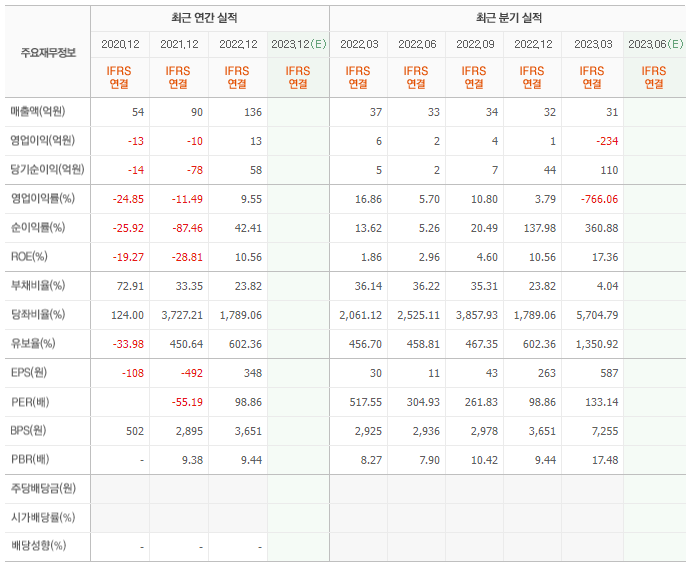Viewport: 691px width, 566px height.
Task: Select the 2022.06 quarterly column header
Action: coord(417,45)
